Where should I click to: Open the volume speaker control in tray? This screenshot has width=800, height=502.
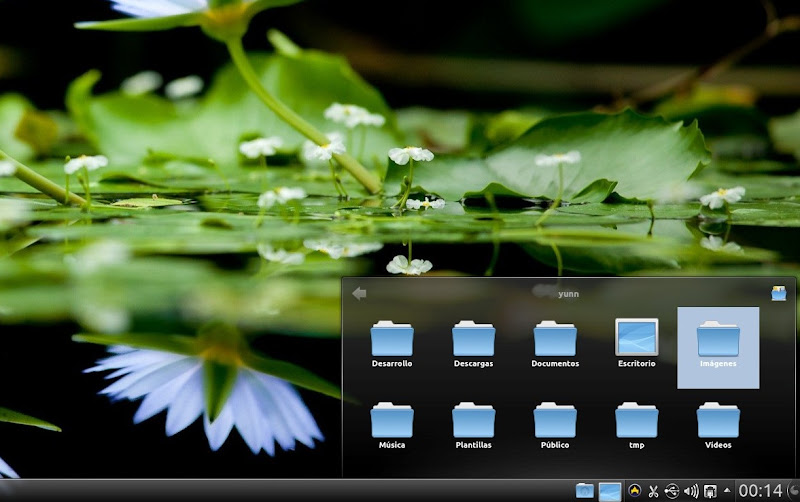click(691, 491)
